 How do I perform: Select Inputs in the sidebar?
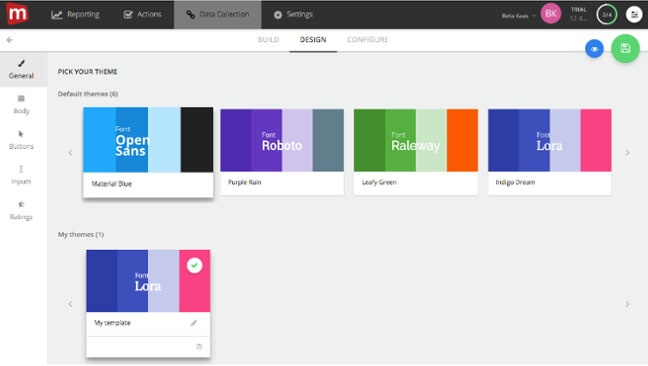click(x=21, y=175)
